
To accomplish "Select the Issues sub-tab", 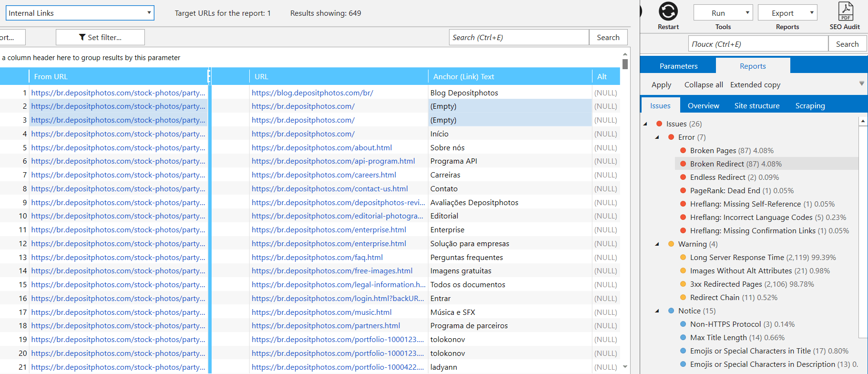I will tap(660, 105).
